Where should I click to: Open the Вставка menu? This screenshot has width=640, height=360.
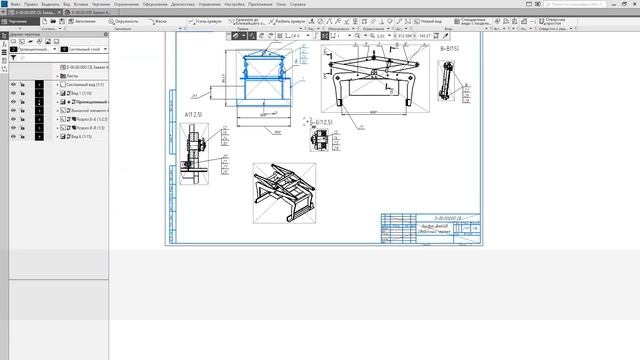81,4
